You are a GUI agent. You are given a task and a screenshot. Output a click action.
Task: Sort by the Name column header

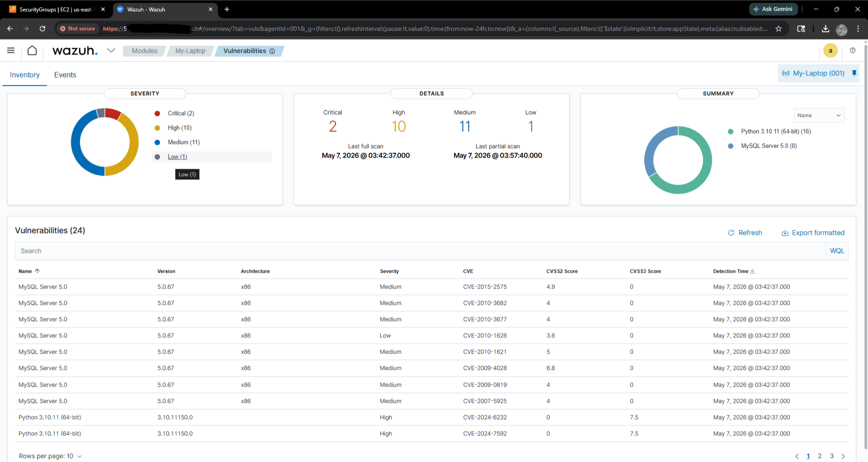pyautogui.click(x=29, y=271)
